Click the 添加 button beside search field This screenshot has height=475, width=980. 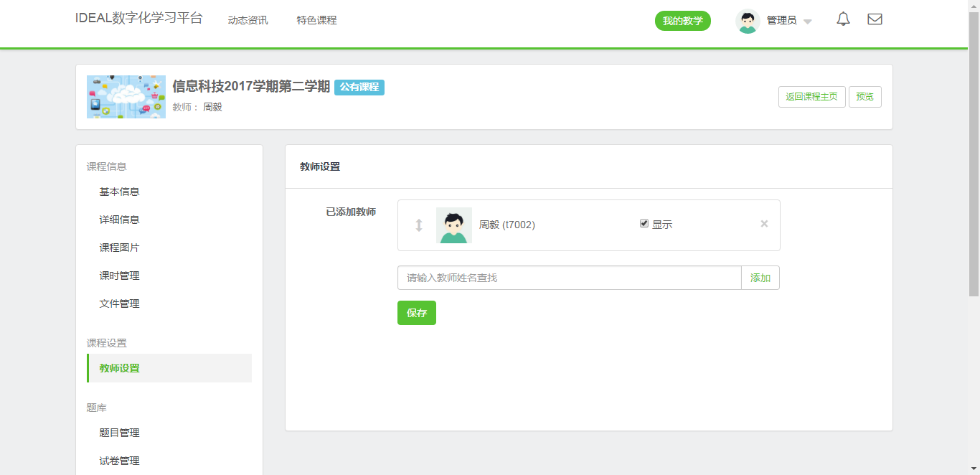(x=760, y=278)
